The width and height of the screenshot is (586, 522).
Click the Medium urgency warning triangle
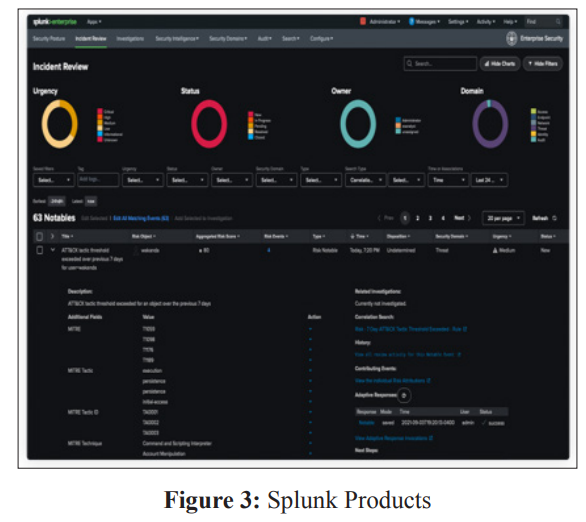(495, 250)
